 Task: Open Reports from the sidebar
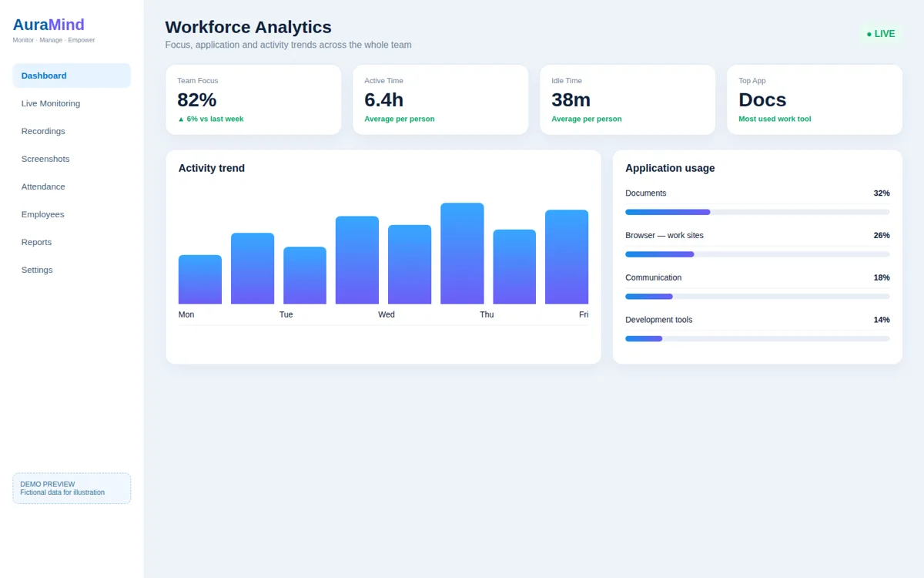pos(72,242)
